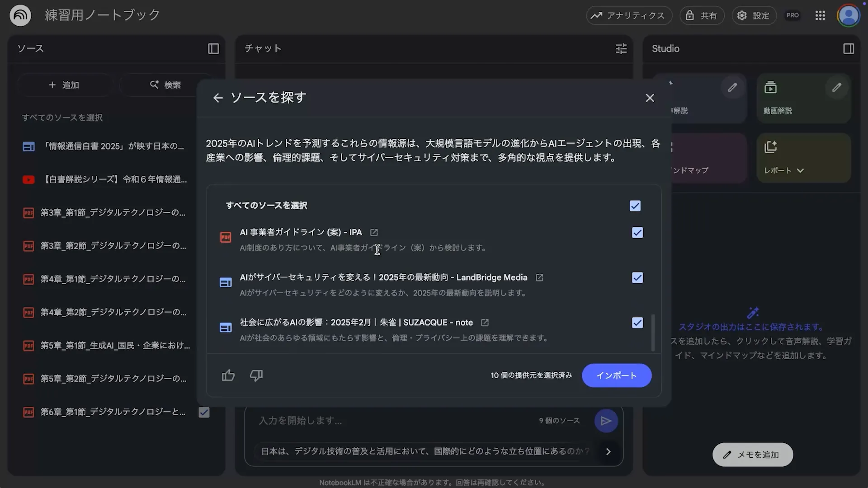The width and height of the screenshot is (868, 488).
Task: Give a thumbs down on the source suggestions
Action: [256, 375]
